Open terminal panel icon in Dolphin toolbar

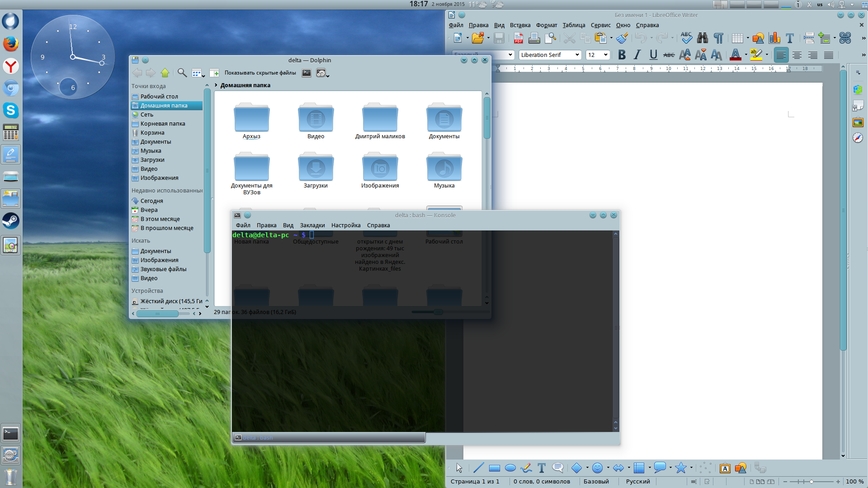(x=307, y=73)
